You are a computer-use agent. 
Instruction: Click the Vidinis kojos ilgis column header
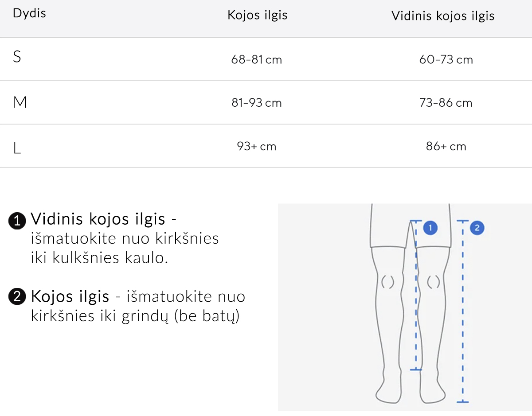click(442, 16)
